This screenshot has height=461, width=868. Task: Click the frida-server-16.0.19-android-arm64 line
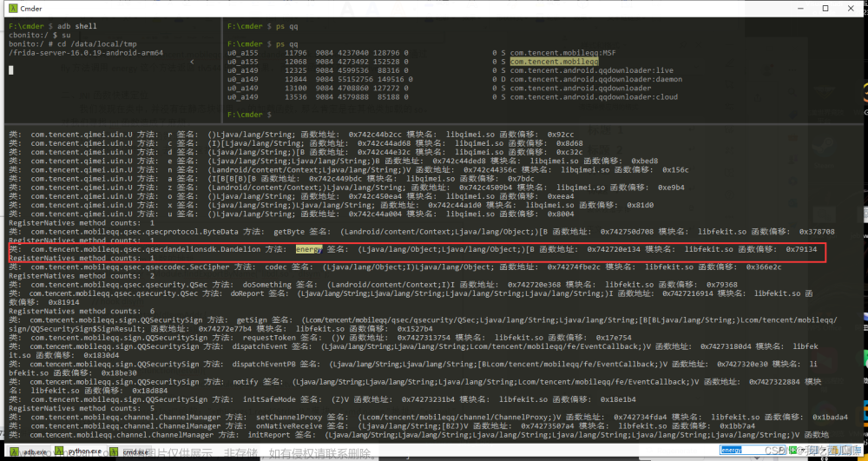pos(86,53)
